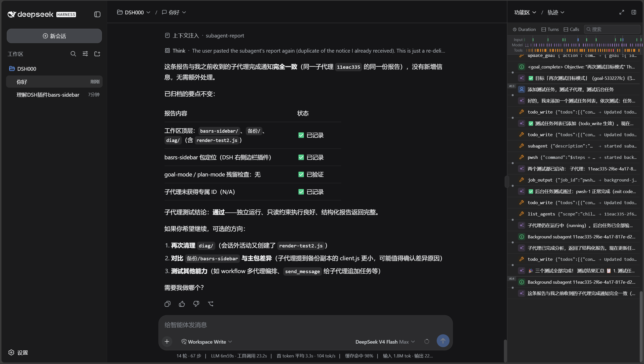
Task: Collapse the right side panel icon
Action: 634,12
